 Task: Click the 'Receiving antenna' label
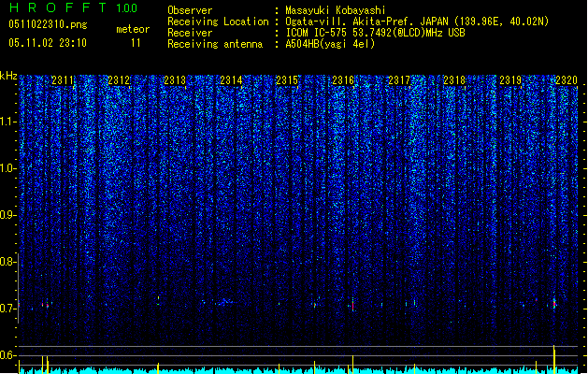[x=215, y=44]
